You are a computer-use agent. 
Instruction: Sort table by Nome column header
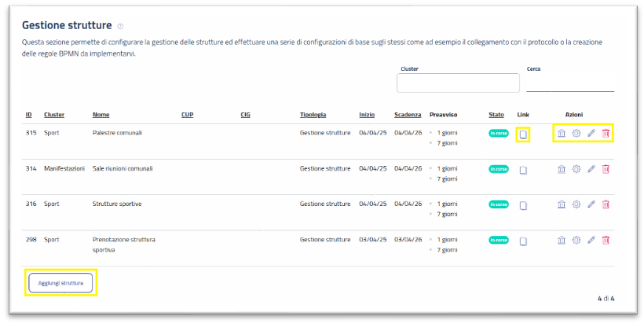point(101,114)
